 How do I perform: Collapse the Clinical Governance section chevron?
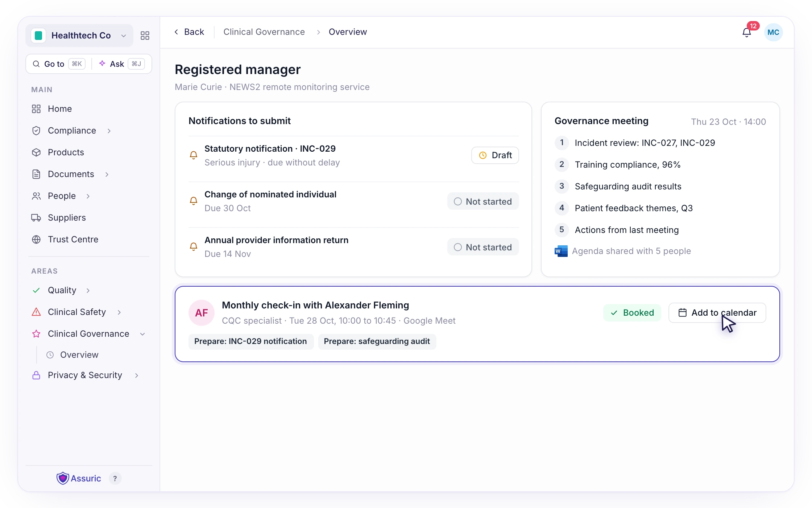click(142, 334)
